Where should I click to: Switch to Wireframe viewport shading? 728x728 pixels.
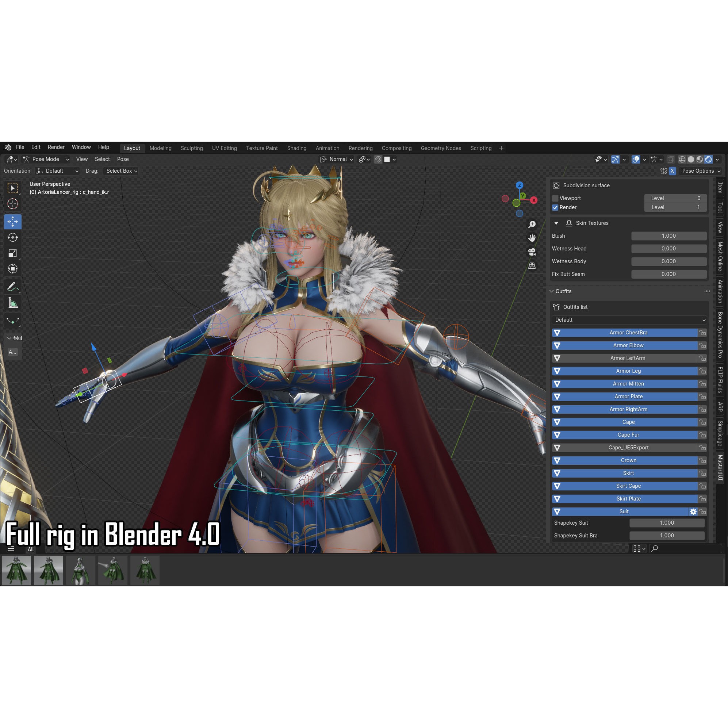pos(682,160)
